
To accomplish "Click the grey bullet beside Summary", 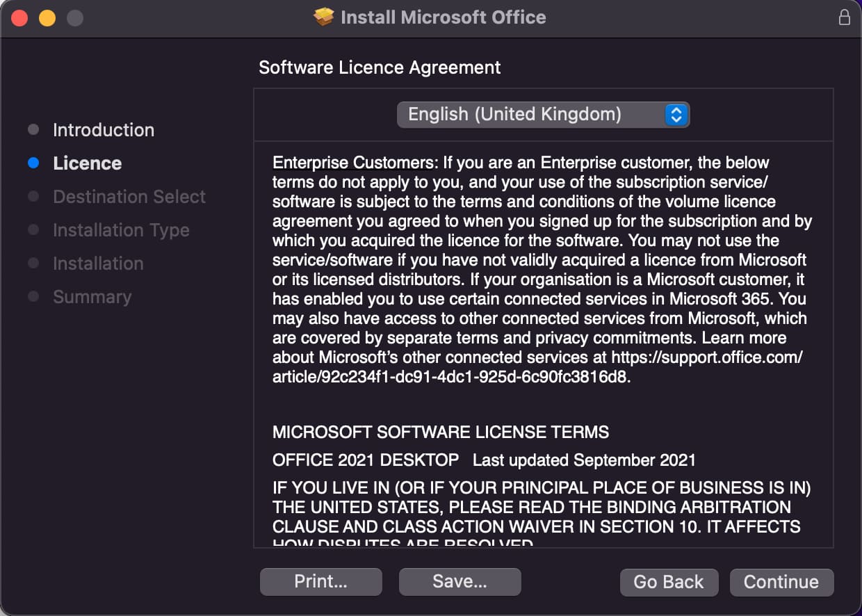I will (x=33, y=297).
